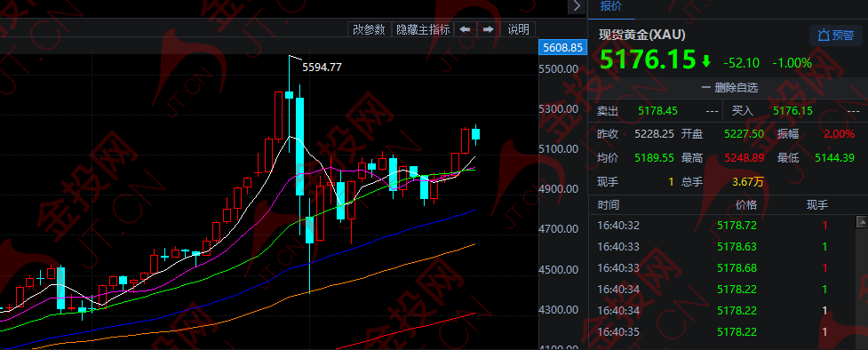The height and width of the screenshot is (350, 868).
Task: Click the 现货黄金(XAU) title
Action: pos(642,35)
